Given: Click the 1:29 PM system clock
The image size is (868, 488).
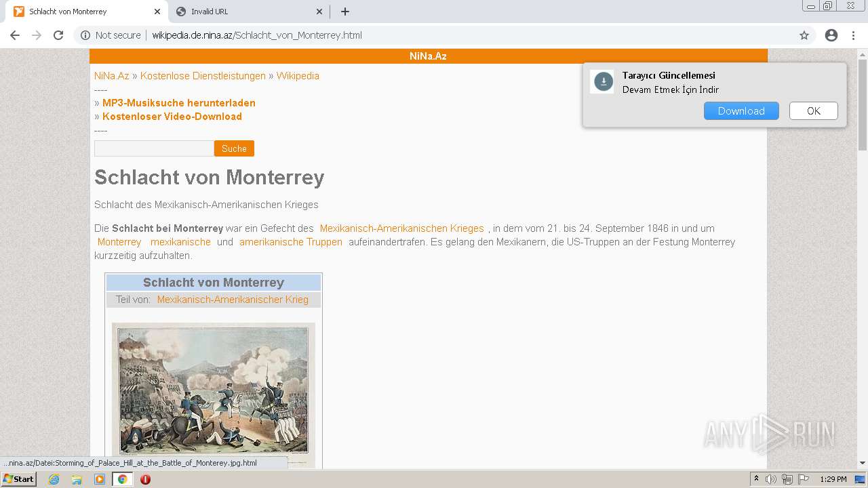Looking at the screenshot, I should [x=833, y=479].
